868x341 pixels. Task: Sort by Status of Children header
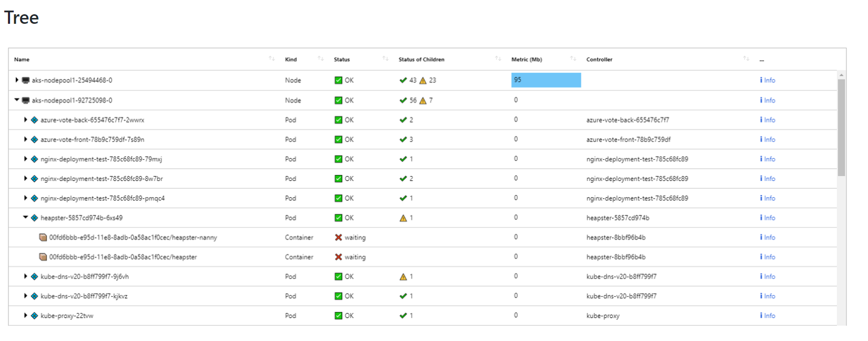421,59
